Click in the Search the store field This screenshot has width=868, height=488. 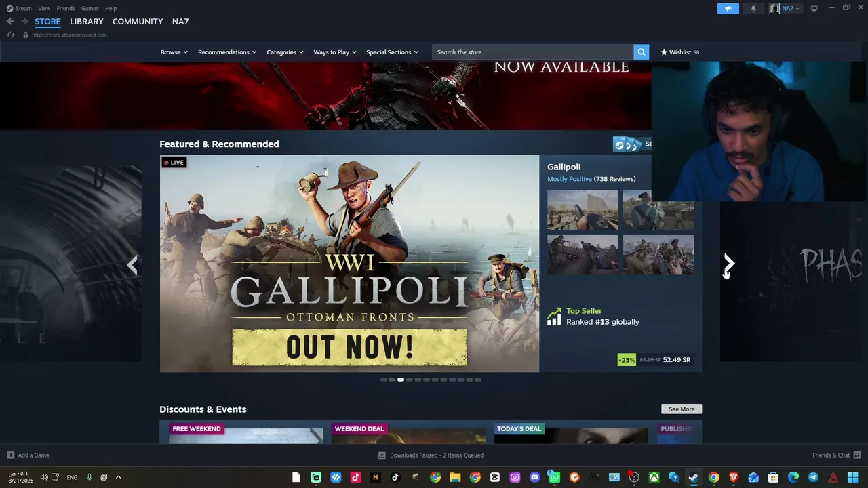click(x=533, y=52)
